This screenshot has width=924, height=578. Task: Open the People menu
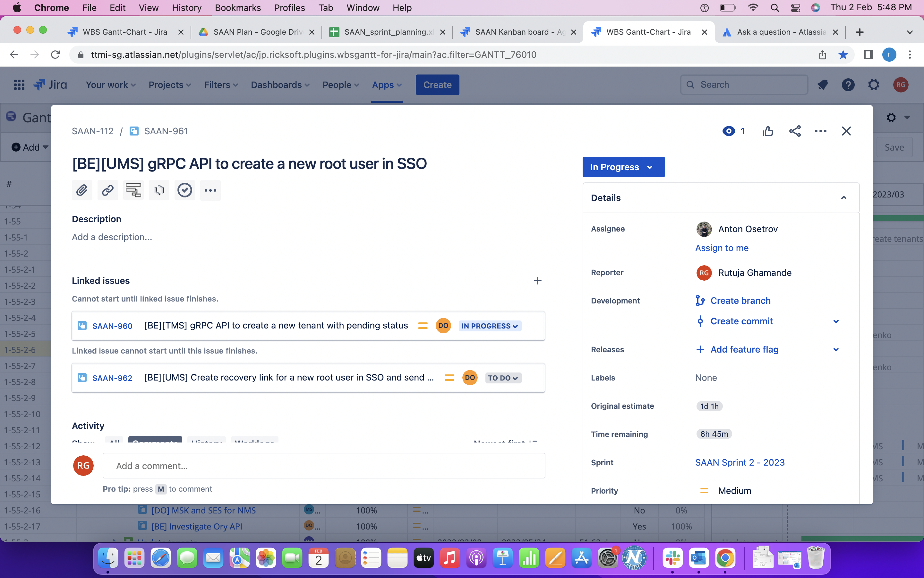coord(341,85)
